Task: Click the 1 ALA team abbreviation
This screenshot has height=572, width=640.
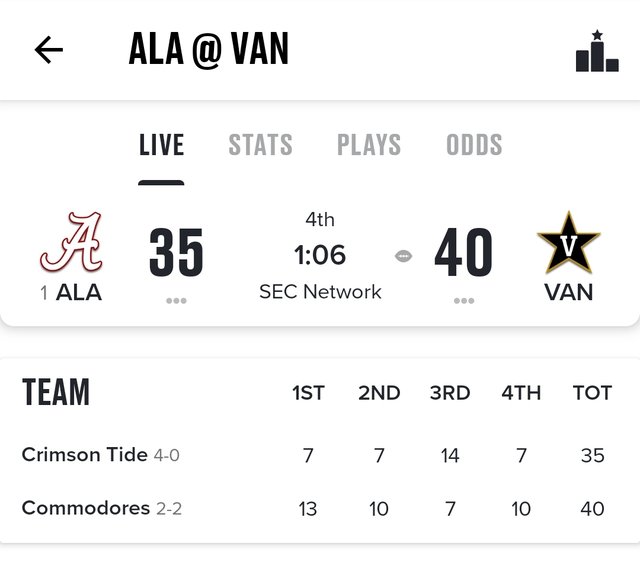Action: tap(71, 293)
